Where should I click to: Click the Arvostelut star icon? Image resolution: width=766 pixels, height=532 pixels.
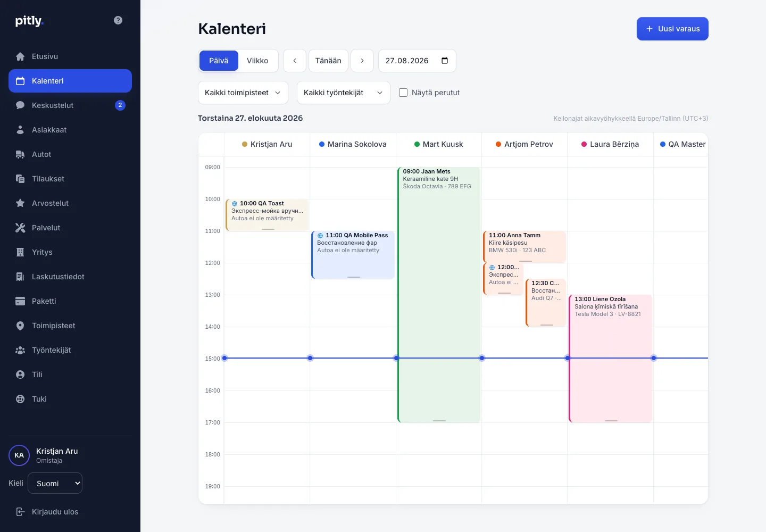[x=20, y=203]
